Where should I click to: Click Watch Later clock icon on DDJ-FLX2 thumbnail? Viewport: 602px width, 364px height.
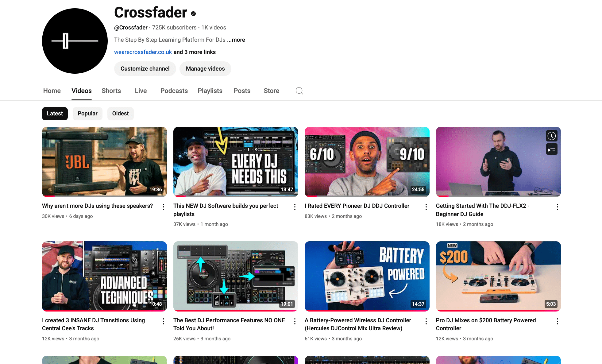click(551, 136)
